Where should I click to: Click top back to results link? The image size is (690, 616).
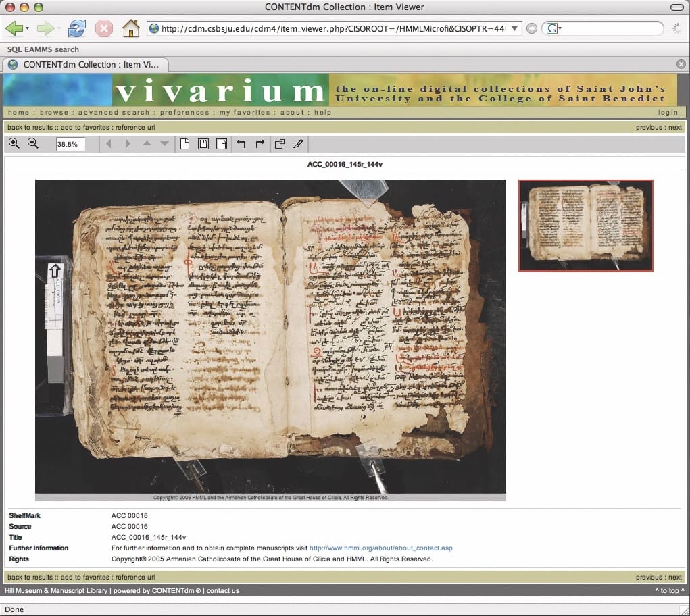[30, 127]
